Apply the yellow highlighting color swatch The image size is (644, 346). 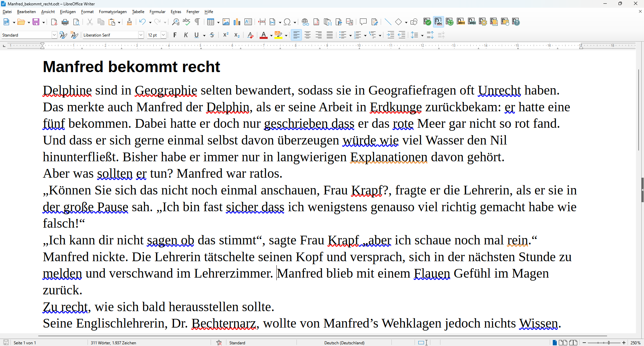(x=278, y=35)
